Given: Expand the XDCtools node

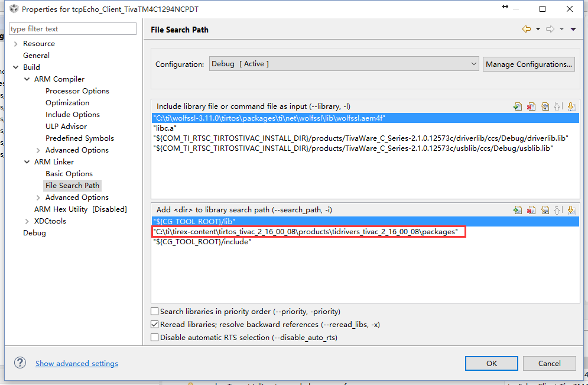Looking at the screenshot, I should click(27, 221).
